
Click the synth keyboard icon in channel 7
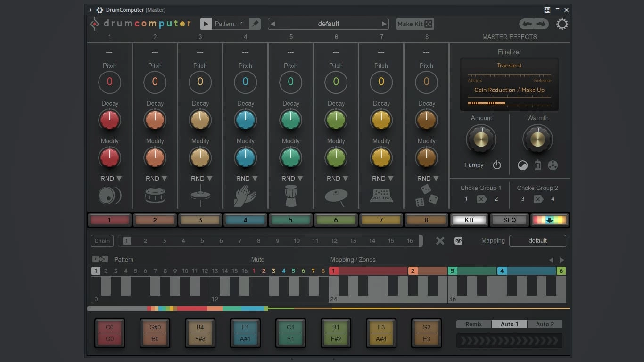[x=381, y=195]
